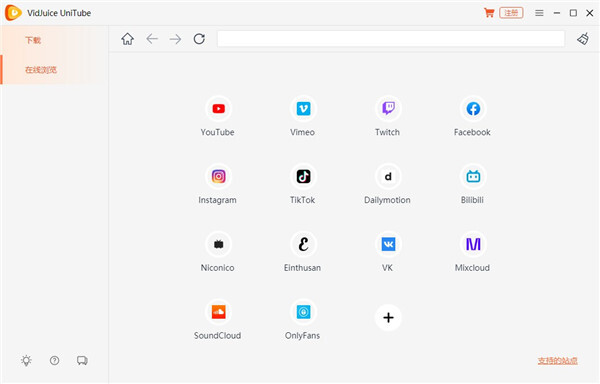Open the Vimeo site shortcut
The height and width of the screenshot is (384, 600).
(x=303, y=109)
